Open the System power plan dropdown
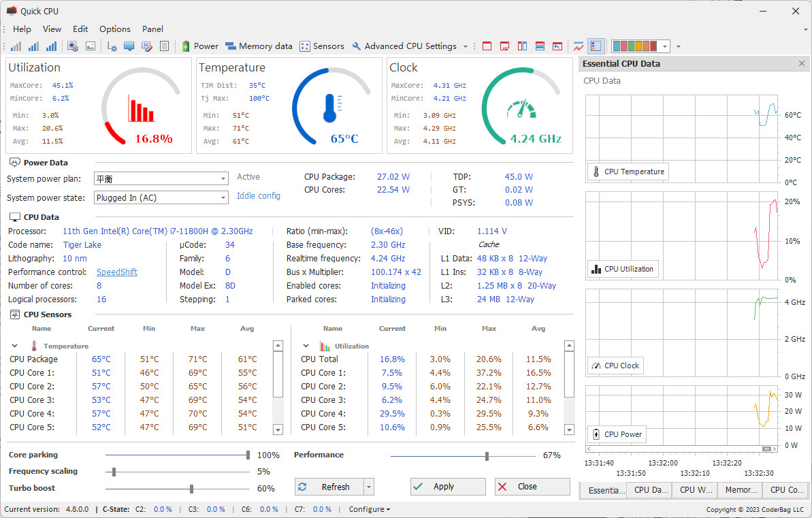 pos(161,179)
